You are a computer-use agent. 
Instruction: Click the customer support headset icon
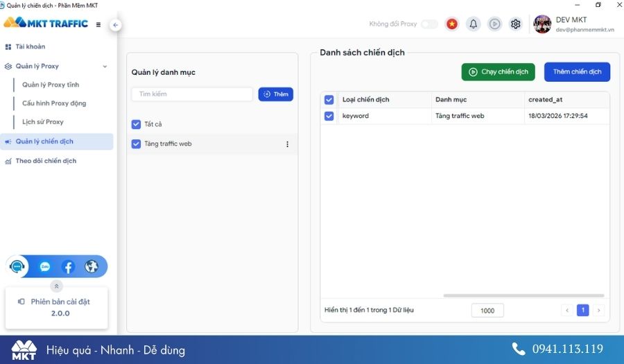point(17,266)
